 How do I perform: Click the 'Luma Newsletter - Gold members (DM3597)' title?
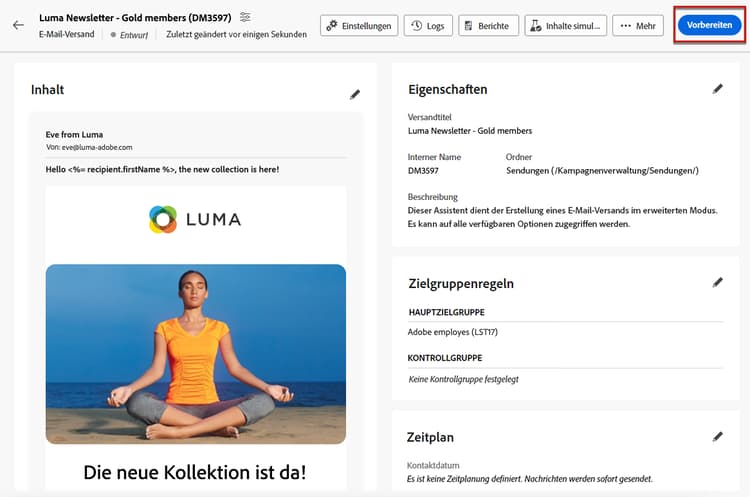(x=135, y=18)
